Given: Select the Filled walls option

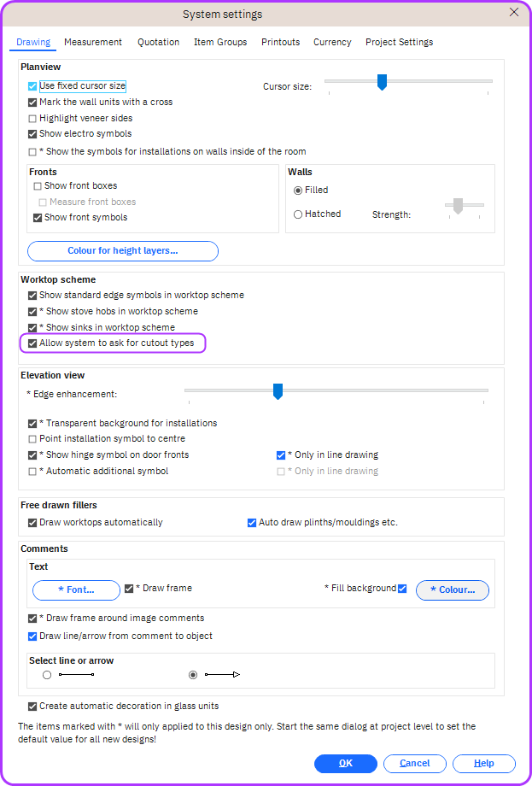Looking at the screenshot, I should pyautogui.click(x=298, y=191).
